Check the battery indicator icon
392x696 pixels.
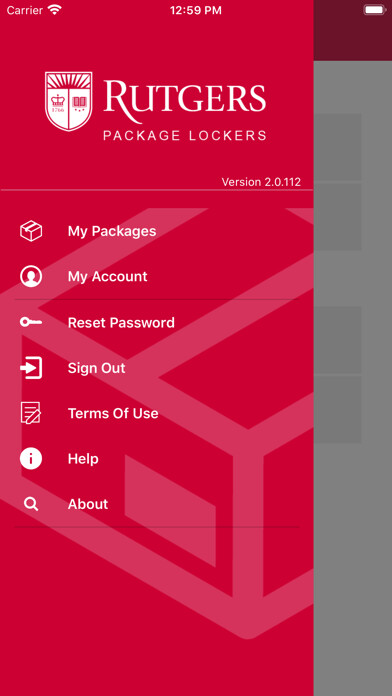point(375,10)
